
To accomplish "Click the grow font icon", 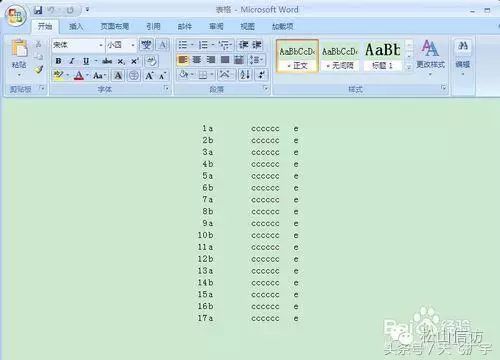I will 149,75.
